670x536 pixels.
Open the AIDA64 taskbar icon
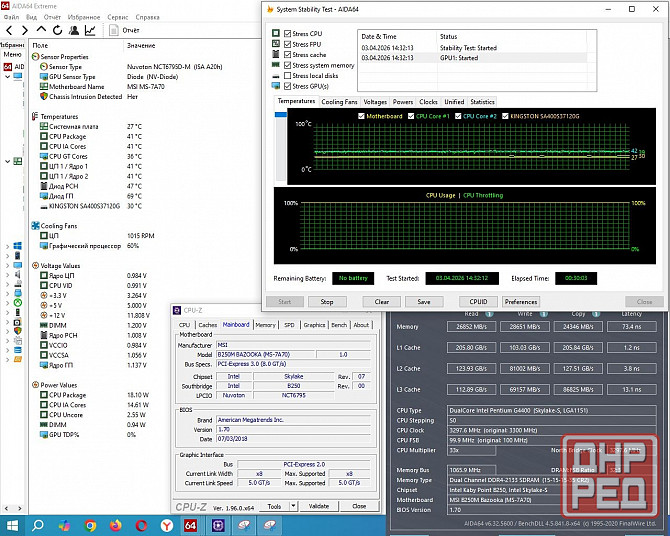click(x=190, y=525)
